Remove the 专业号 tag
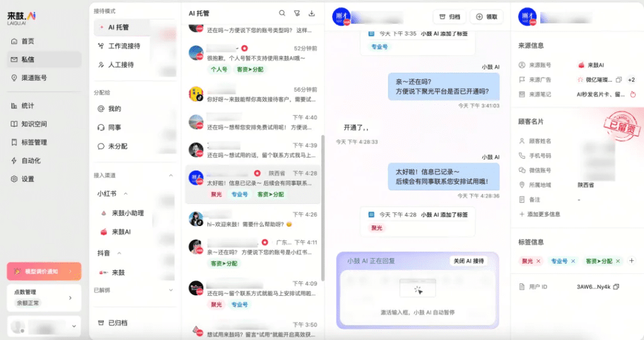 pos(573,261)
